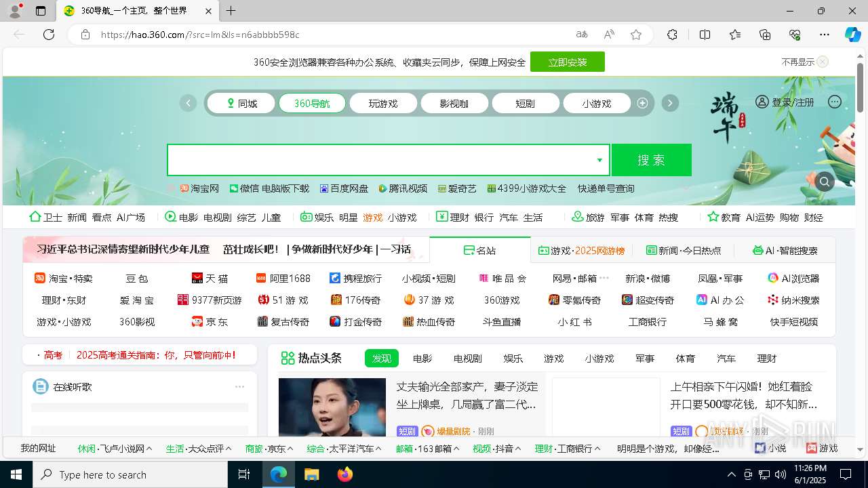The height and width of the screenshot is (488, 868).
Task: Click the 立即安装 install button
Action: (x=568, y=62)
